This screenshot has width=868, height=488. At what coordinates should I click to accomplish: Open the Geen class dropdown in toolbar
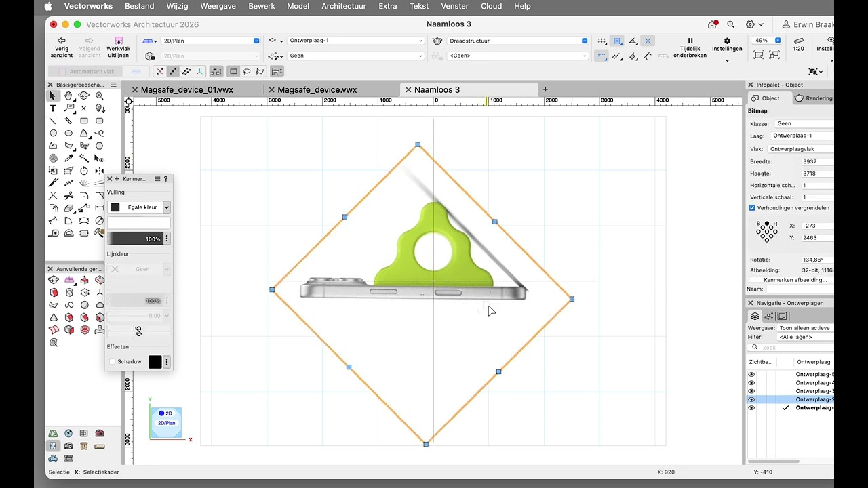(355, 56)
